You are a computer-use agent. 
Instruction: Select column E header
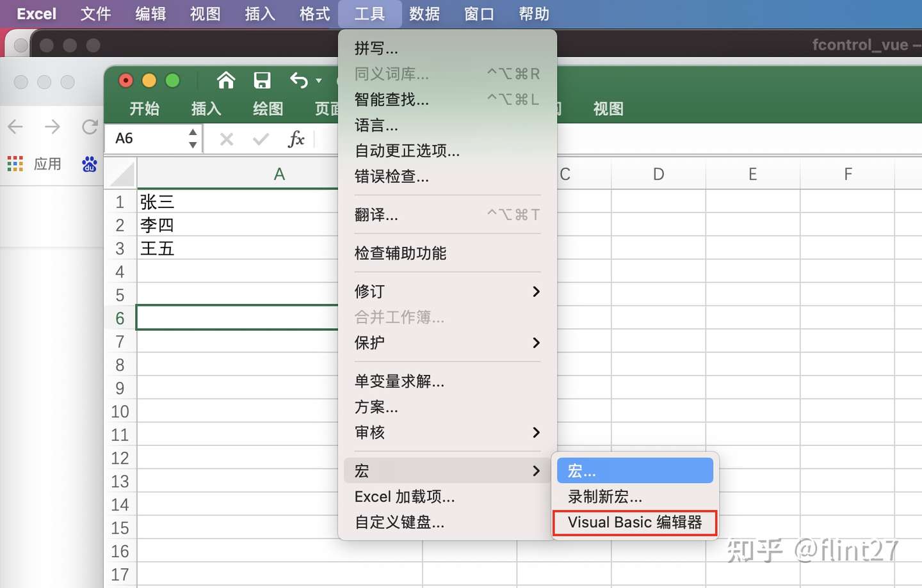tap(753, 174)
